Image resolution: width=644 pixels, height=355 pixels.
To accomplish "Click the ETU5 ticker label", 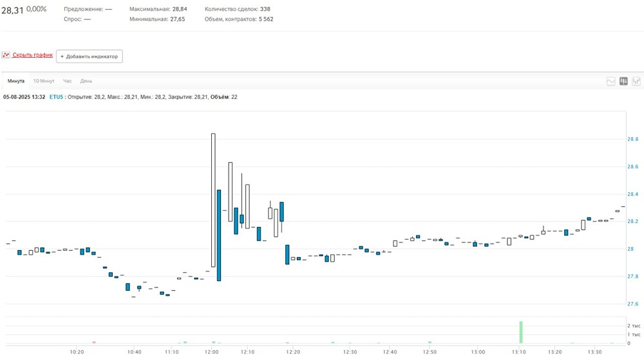I will (x=57, y=96).
